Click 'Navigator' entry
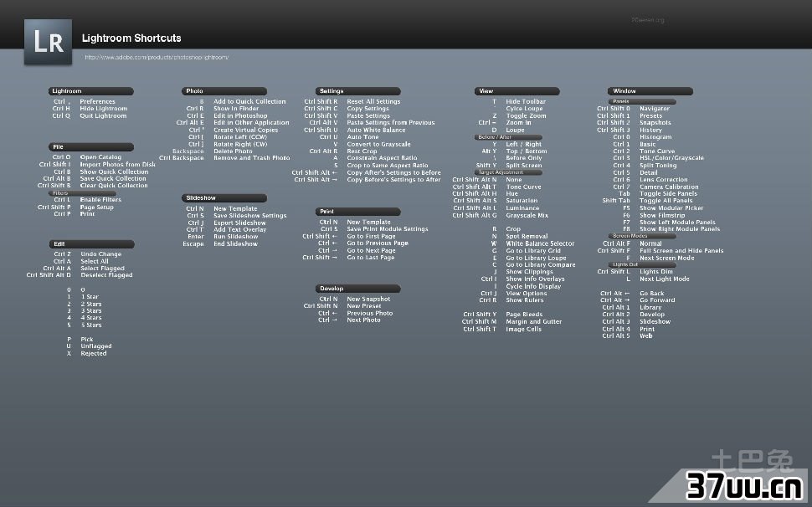The image size is (812, 507). [x=655, y=109]
